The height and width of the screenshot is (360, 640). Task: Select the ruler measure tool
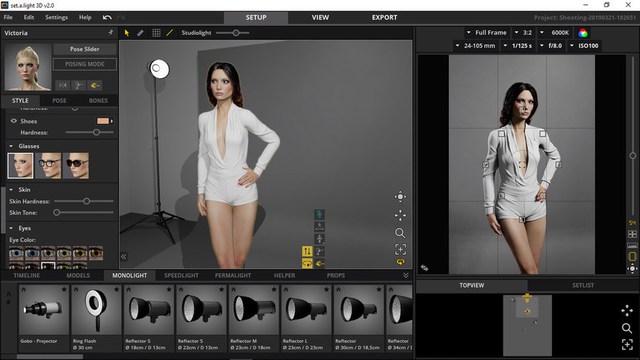[140, 33]
